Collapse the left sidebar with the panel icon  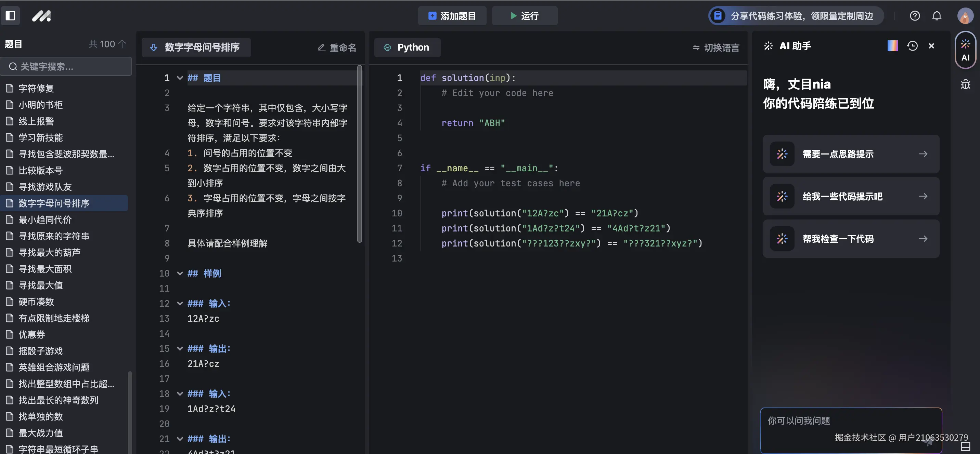(10, 16)
